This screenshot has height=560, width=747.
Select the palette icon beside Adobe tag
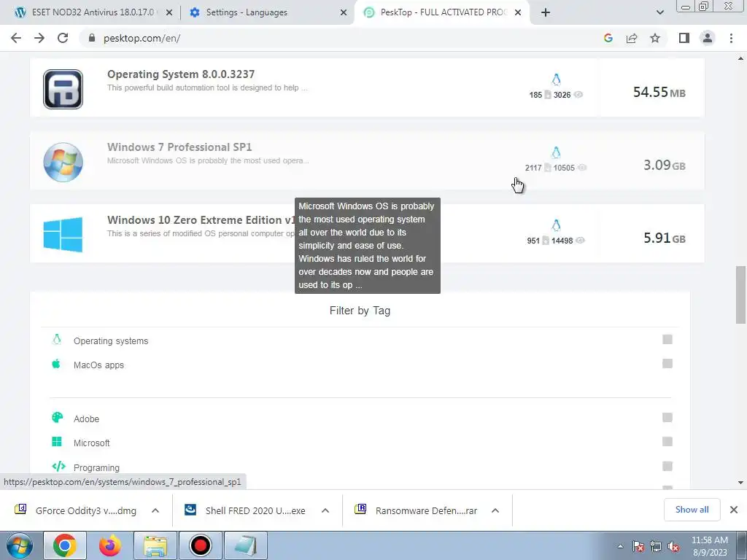click(x=57, y=418)
